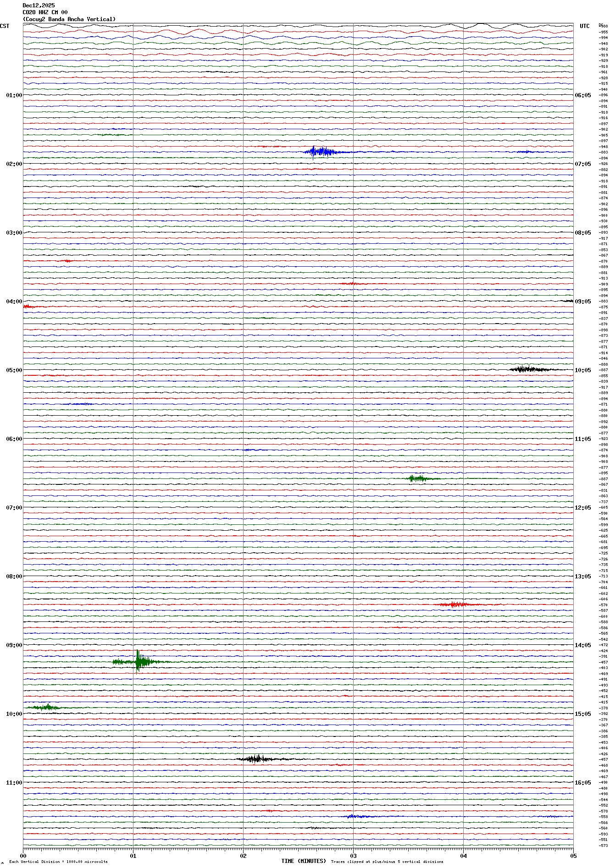The height and width of the screenshot is (868, 610).
Task: Click the black seismic burst before 11:00
Action: (x=255, y=759)
